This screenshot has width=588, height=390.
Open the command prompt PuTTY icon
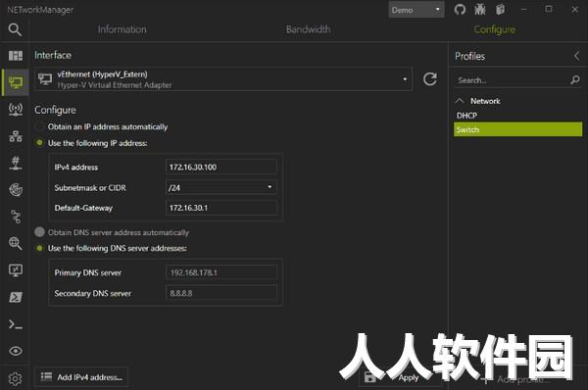tap(16, 324)
